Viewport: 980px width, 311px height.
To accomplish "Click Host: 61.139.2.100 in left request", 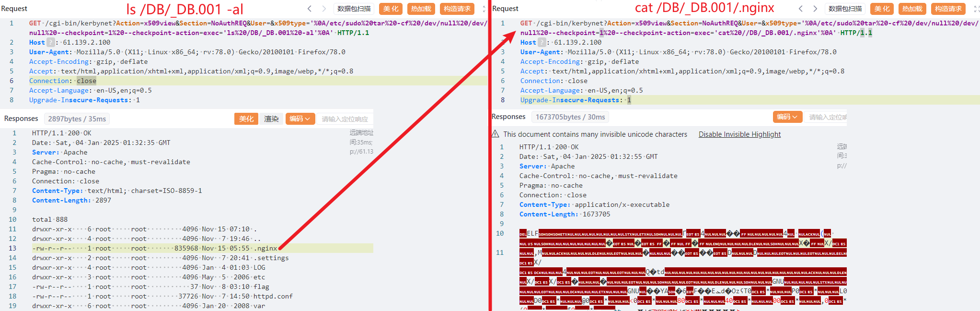I will (69, 42).
